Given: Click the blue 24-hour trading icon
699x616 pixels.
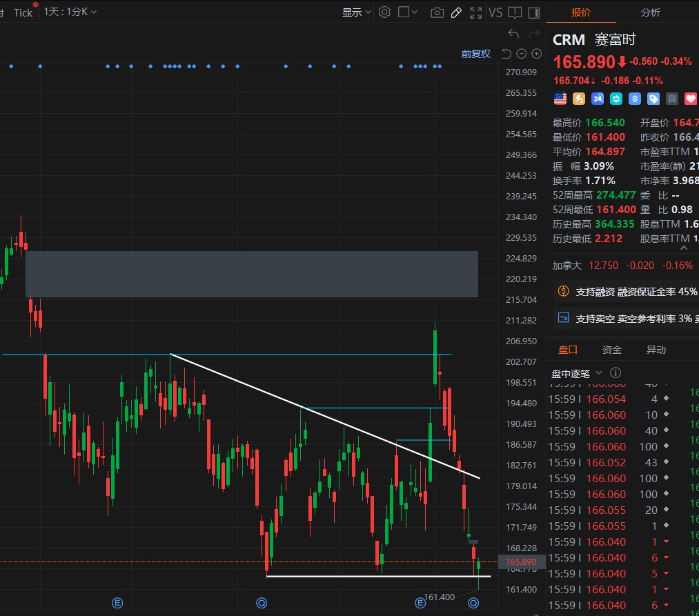Looking at the screenshot, I should point(598,99).
